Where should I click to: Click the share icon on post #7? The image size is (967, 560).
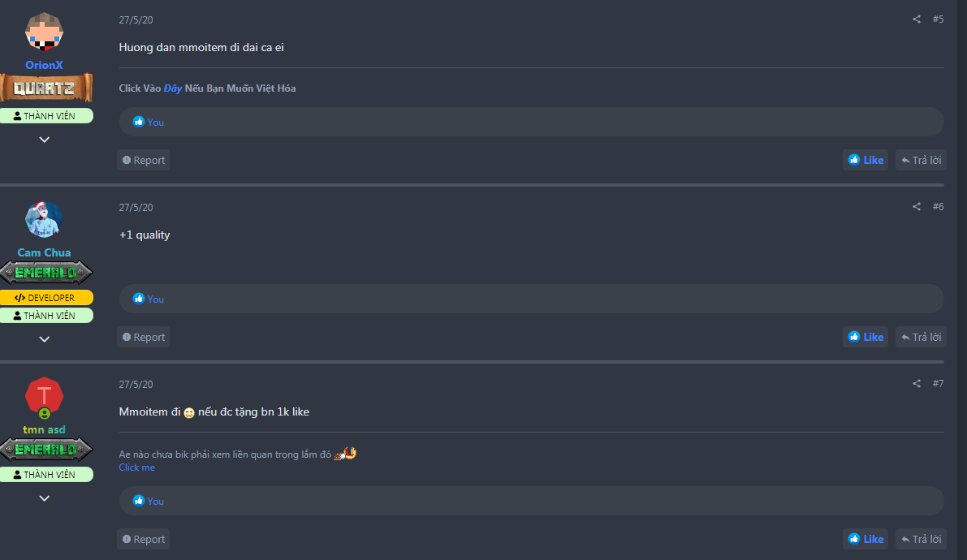tap(917, 384)
